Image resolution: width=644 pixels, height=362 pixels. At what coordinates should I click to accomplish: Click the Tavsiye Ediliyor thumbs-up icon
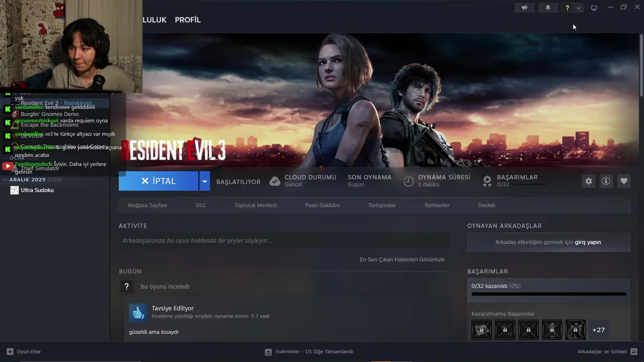tap(138, 312)
